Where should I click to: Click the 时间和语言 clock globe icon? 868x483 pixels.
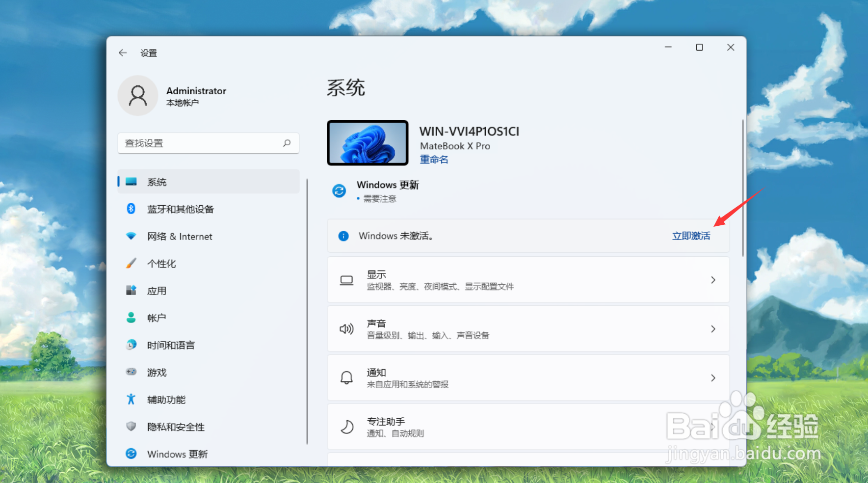131,345
